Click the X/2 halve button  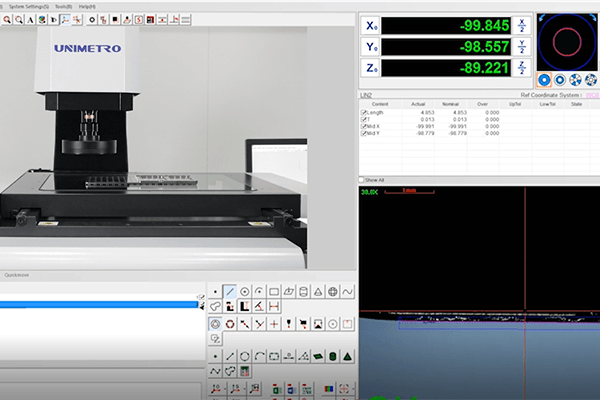tap(522, 25)
